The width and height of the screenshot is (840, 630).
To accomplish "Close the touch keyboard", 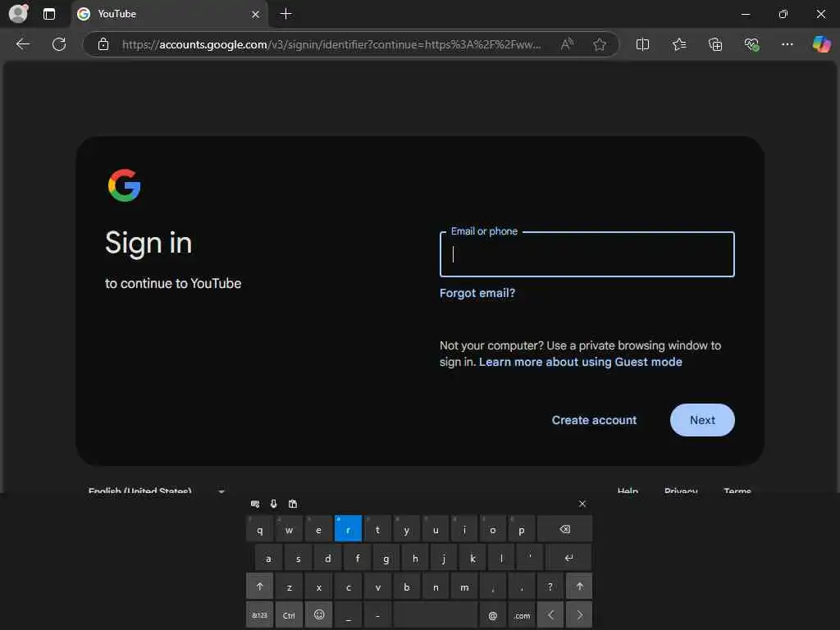I will click(582, 504).
